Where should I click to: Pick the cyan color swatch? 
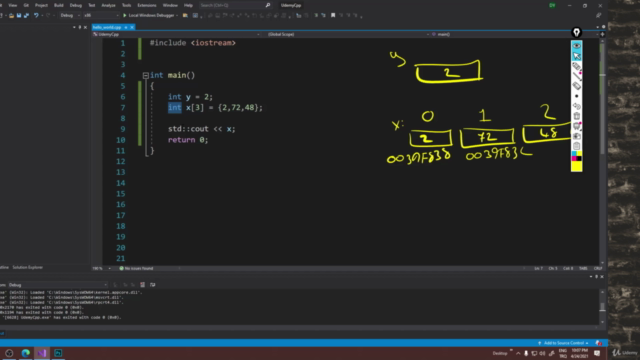(574, 154)
